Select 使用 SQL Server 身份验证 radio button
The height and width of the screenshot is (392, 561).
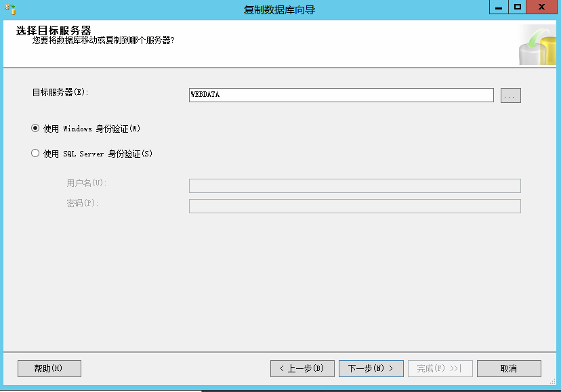point(35,154)
